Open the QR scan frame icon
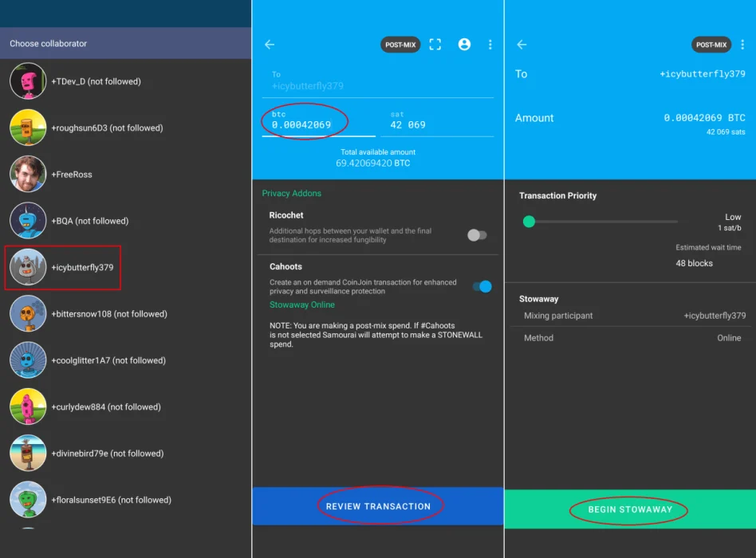This screenshot has width=756, height=558. point(435,45)
